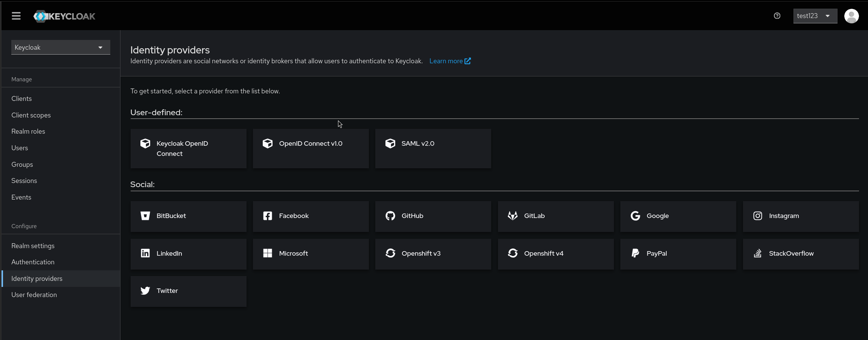Viewport: 868px width, 340px height.
Task: Go to Authentication settings
Action: 33,262
